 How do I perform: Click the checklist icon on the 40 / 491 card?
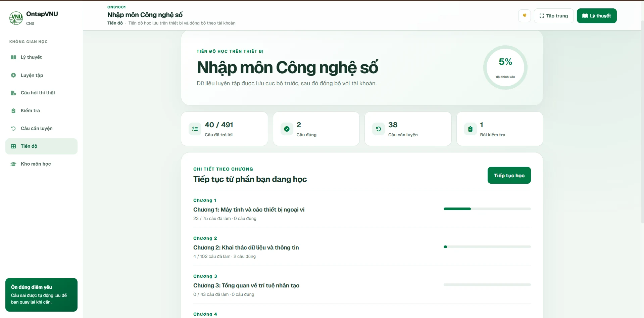tap(195, 129)
